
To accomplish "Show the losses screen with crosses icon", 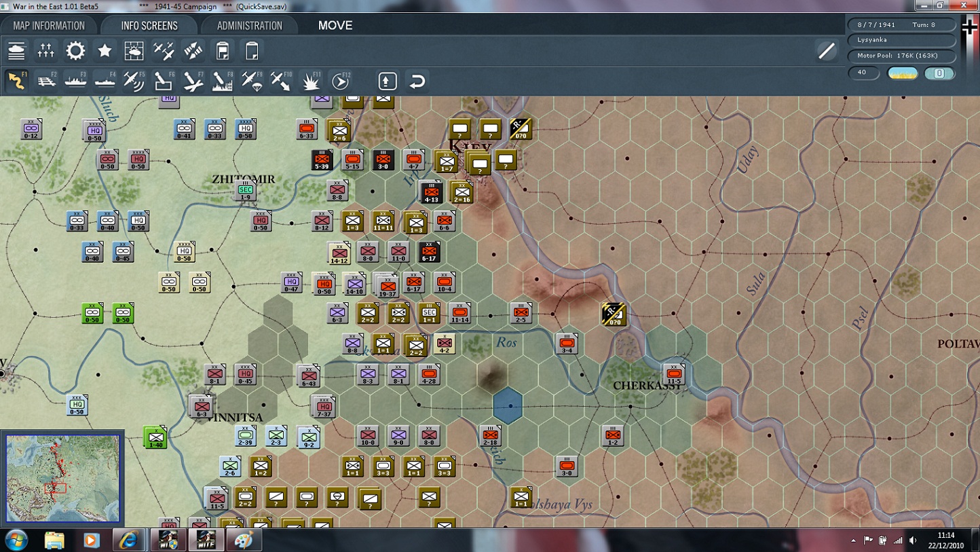I will (45, 51).
